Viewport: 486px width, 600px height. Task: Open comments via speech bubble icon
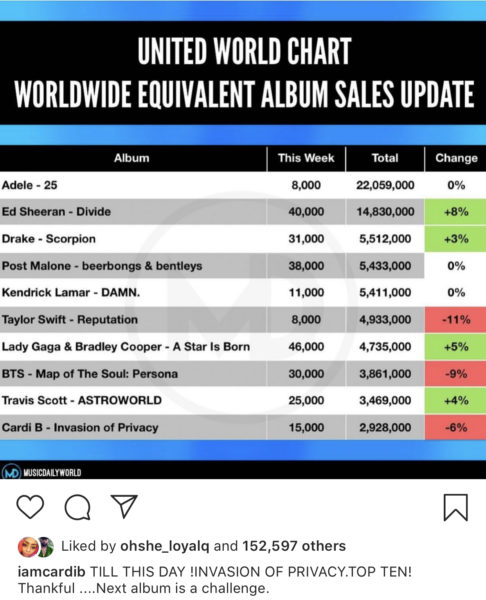point(78,507)
